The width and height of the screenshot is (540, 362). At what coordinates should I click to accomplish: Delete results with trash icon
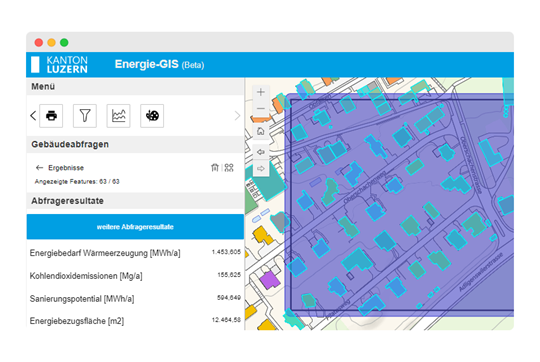tap(215, 167)
